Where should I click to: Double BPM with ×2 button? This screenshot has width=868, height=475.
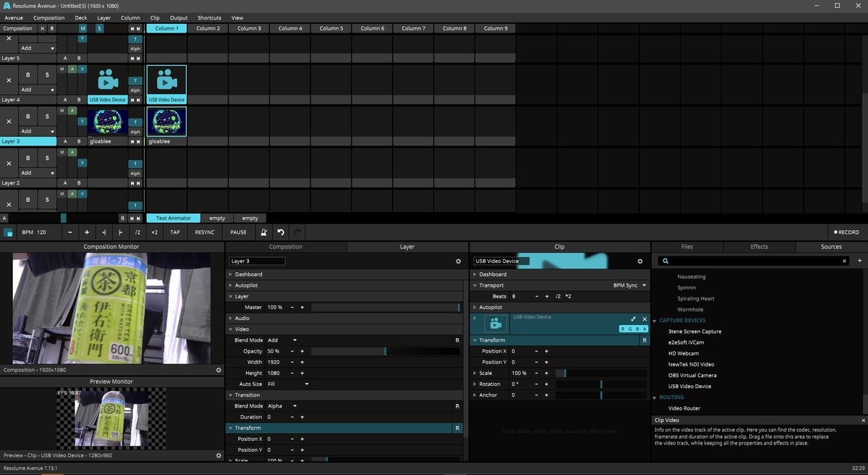click(x=155, y=232)
